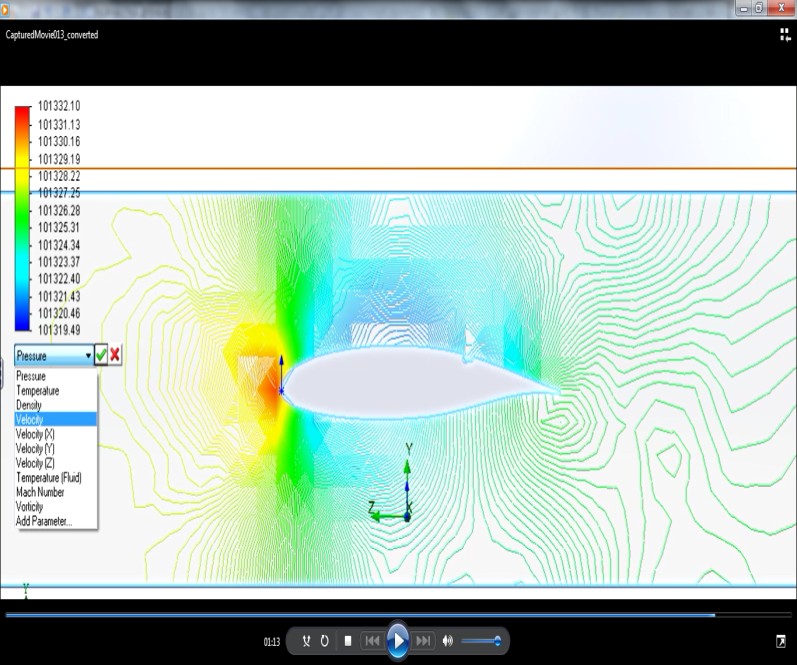Adjust the volume slider
The image size is (797, 665).
point(481,641)
